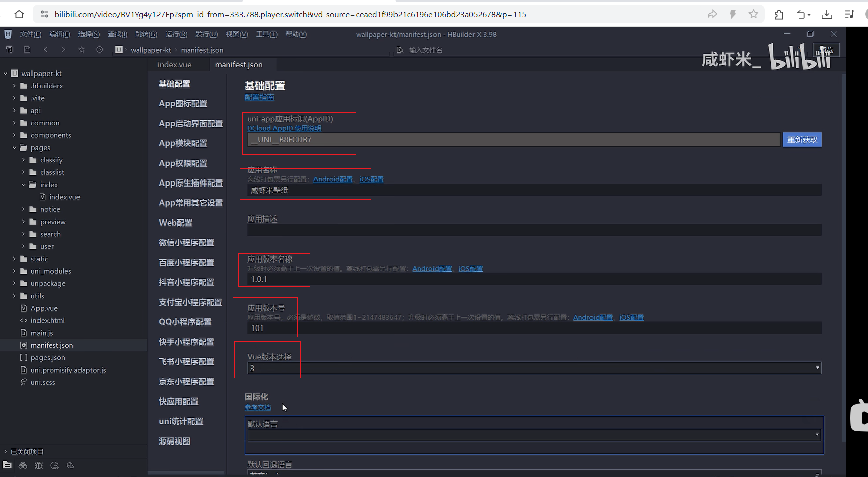Bookmark the page with the star icon
The width and height of the screenshot is (868, 477).
tap(754, 14)
